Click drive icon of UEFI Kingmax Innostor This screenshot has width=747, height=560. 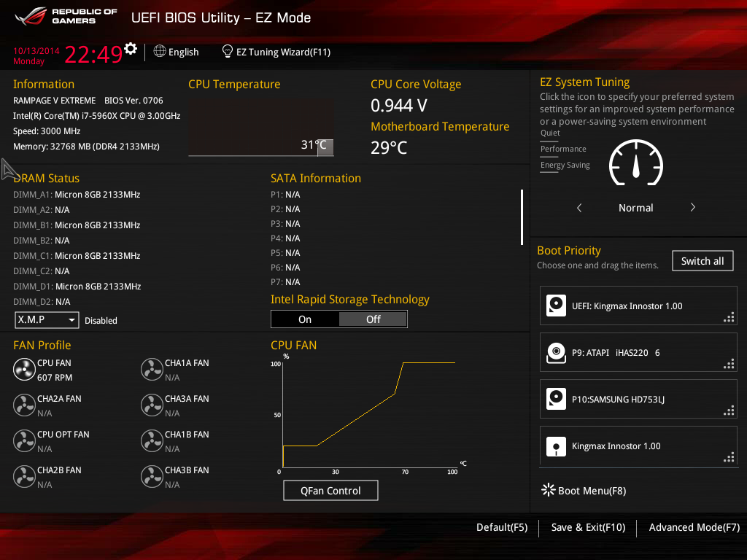point(556,306)
